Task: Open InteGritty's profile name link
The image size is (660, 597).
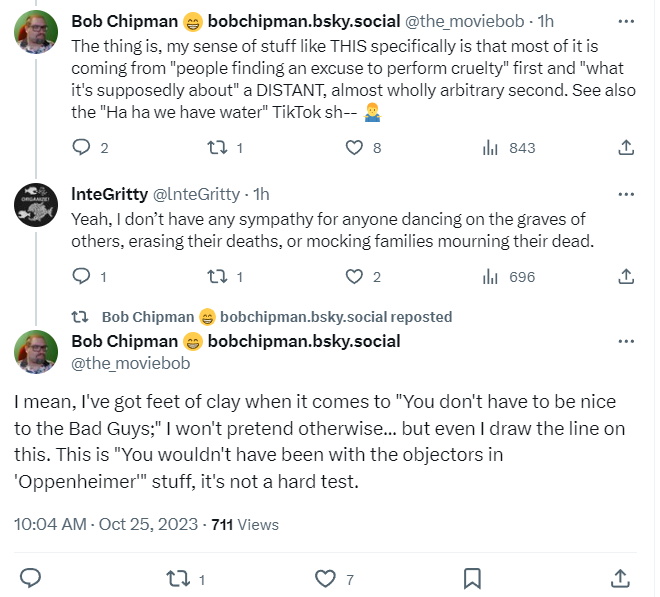Action: coord(108,193)
